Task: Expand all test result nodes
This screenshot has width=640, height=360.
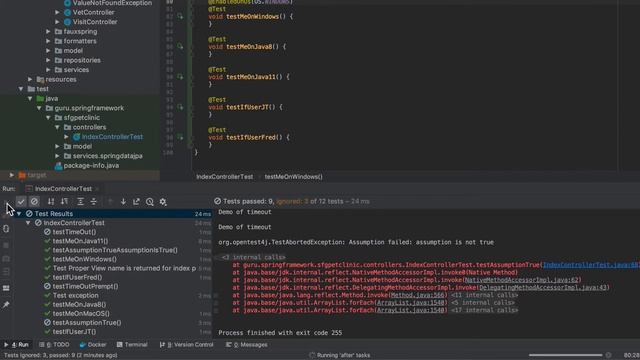Action: [x=80, y=202]
